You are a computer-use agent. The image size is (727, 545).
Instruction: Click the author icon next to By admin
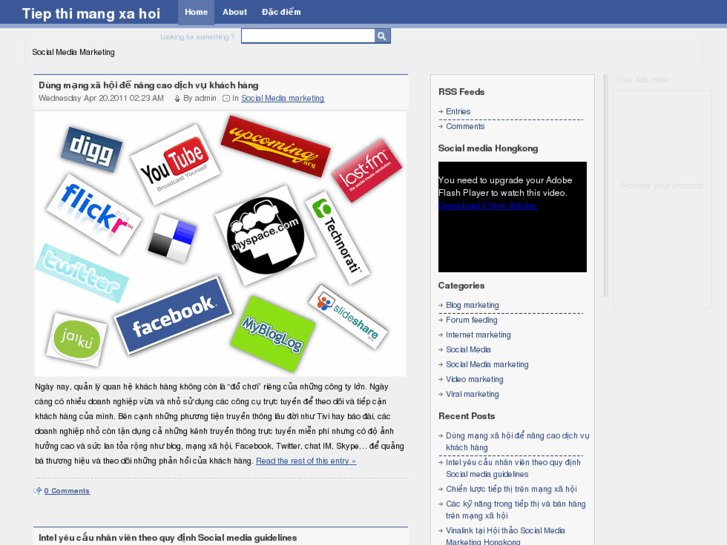click(177, 98)
